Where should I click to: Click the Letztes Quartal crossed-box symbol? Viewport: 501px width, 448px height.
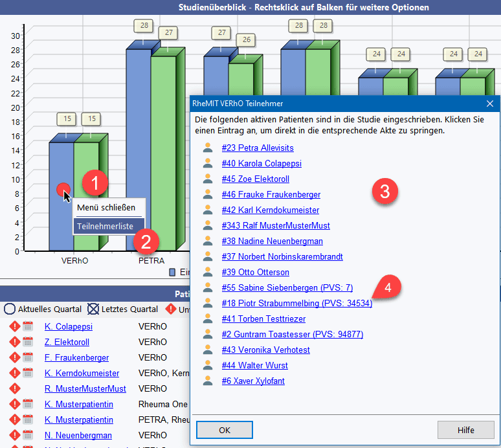[x=94, y=309]
